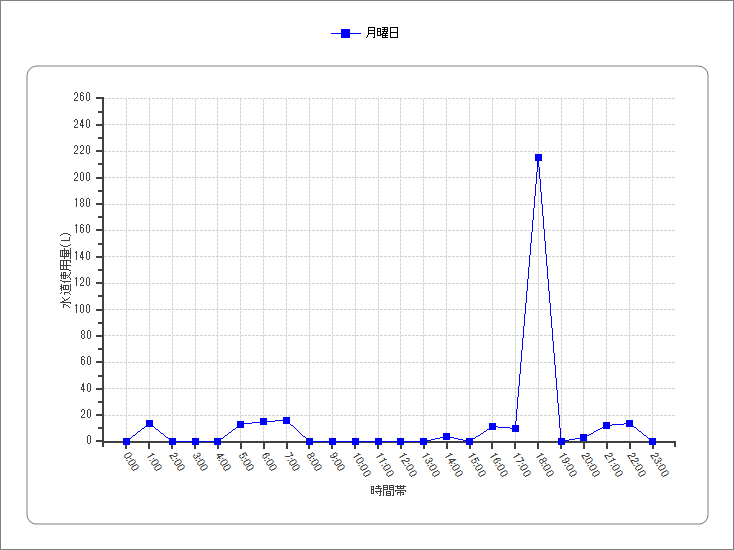
Task: Select the data point at 5:00
Action: [x=241, y=425]
